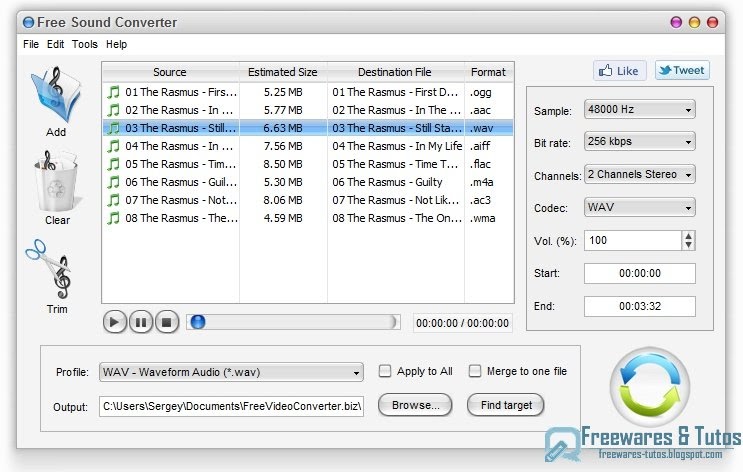Select row '06 The Rasmus - Guil...'
The height and width of the screenshot is (472, 743).
[308, 182]
